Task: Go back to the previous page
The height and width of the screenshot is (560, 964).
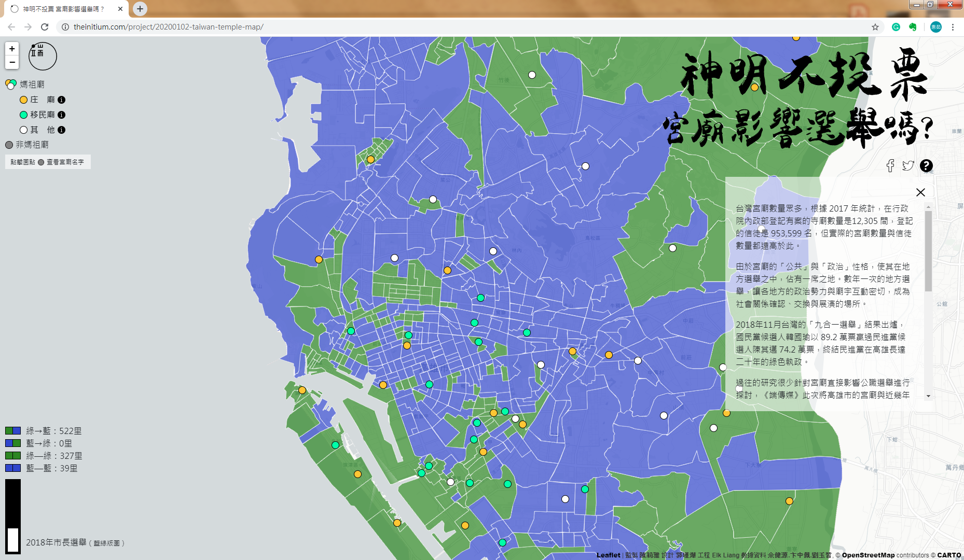Action: tap(11, 27)
